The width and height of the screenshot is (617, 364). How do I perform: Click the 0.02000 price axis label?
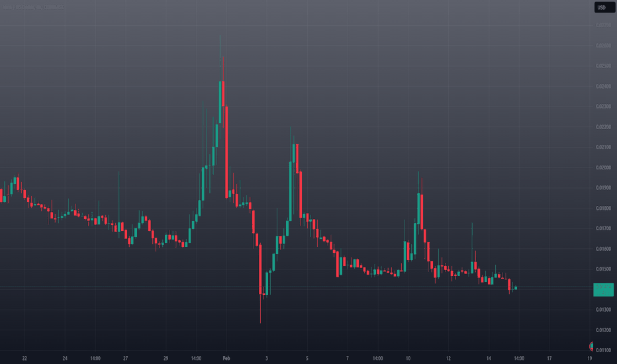click(x=603, y=167)
